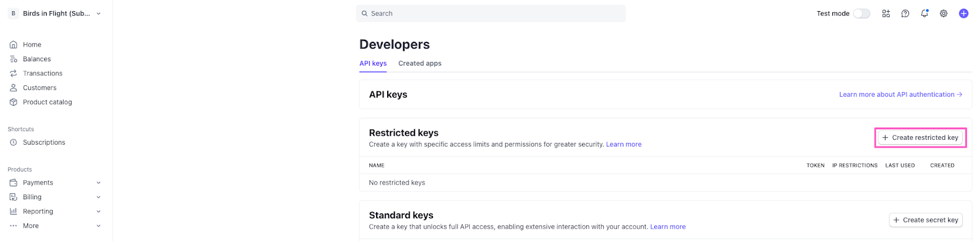Open Learn more about API authentication link

click(x=900, y=94)
